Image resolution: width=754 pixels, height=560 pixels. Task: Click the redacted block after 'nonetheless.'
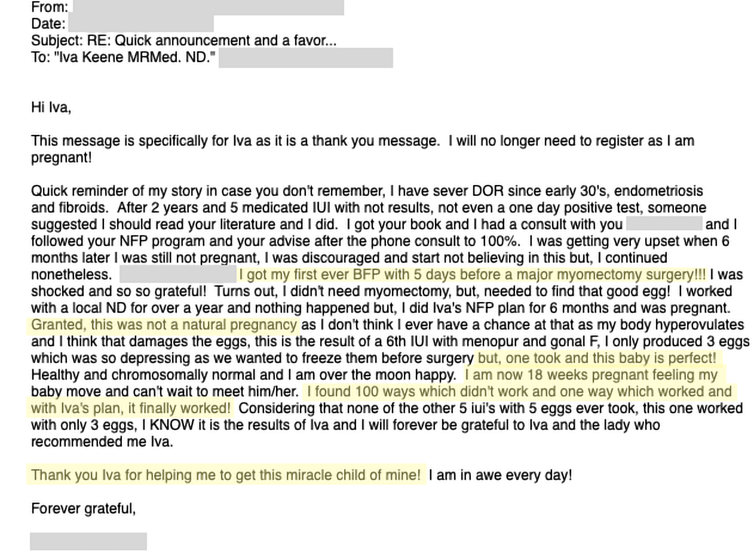click(x=178, y=275)
